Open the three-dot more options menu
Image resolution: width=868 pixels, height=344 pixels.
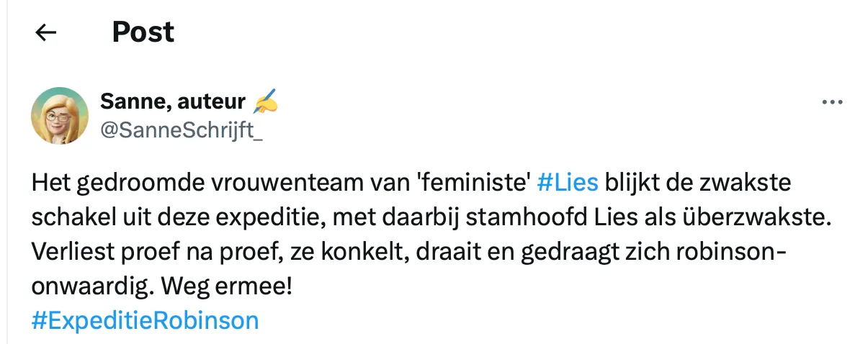tap(832, 103)
